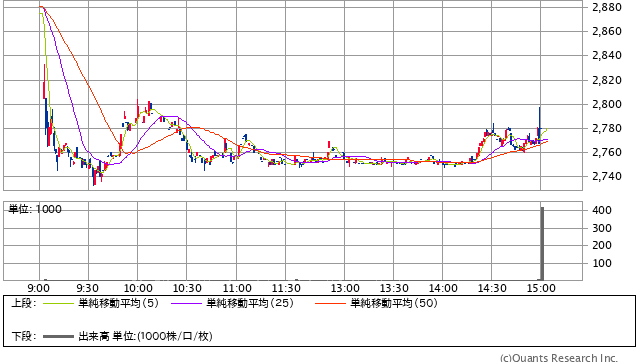Click the red line sample for 単純移動平均(50)
The width and height of the screenshot is (638, 362).
[330, 303]
